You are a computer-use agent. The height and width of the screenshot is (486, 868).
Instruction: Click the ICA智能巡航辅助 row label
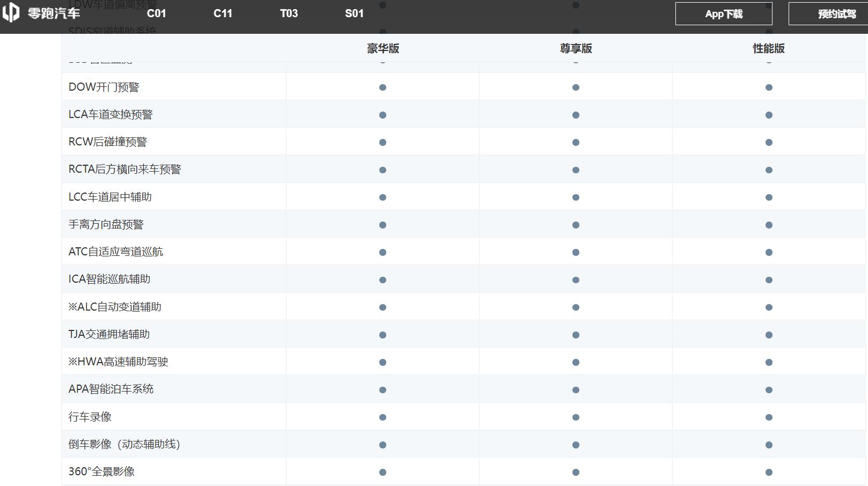pos(109,279)
